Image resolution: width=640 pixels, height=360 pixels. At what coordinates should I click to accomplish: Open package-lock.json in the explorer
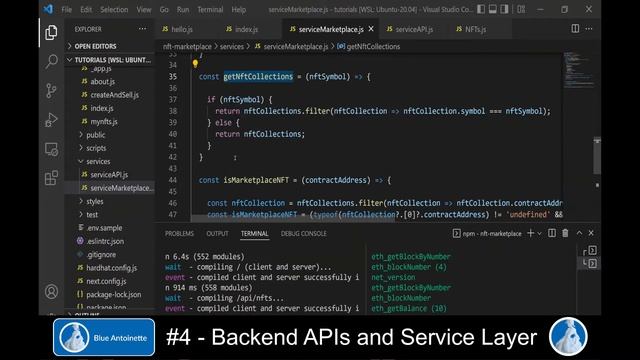(113, 295)
